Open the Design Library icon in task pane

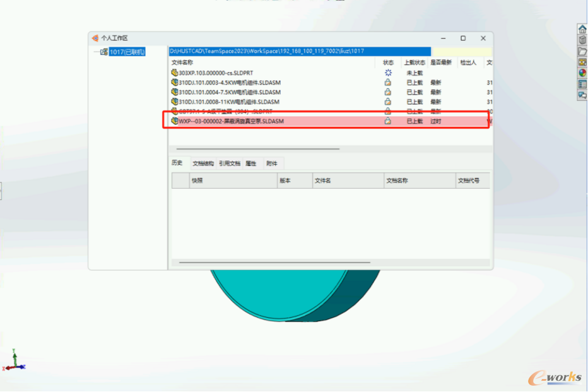pyautogui.click(x=582, y=40)
